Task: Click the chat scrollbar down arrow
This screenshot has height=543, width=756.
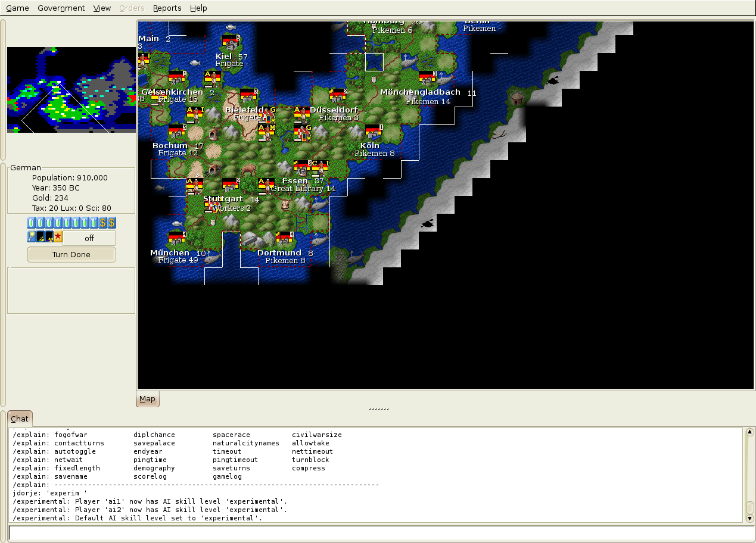Action: 750,519
